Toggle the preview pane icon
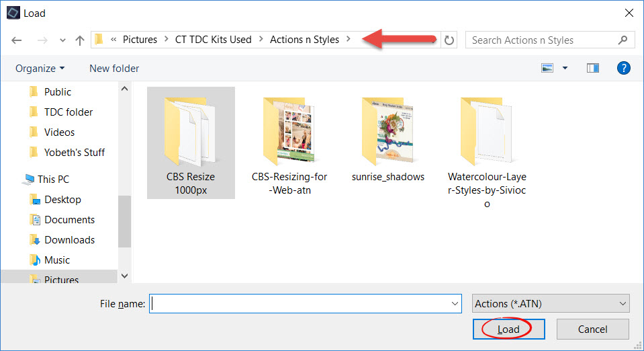This screenshot has width=644, height=351. tap(592, 68)
